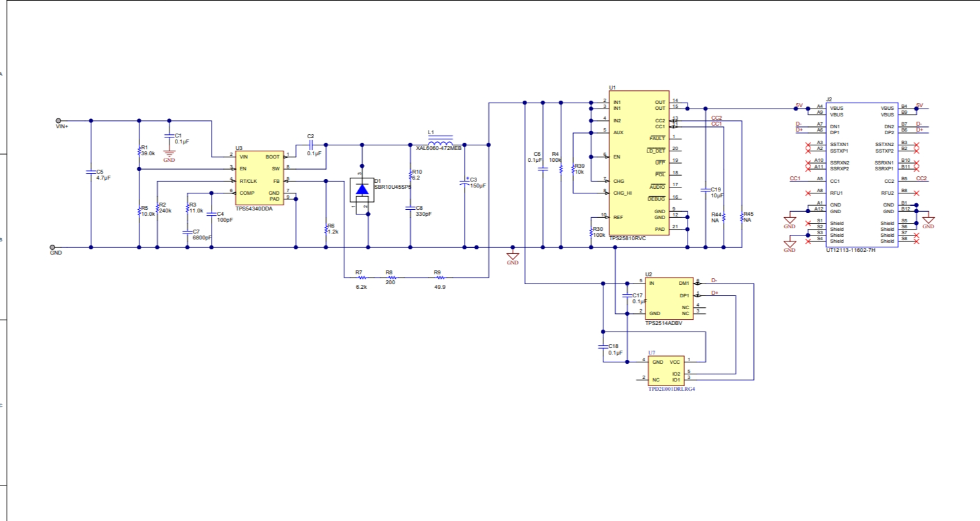Pick the R9 49.9 resistor symbol
The width and height of the screenshot is (980, 521).
pos(440,278)
